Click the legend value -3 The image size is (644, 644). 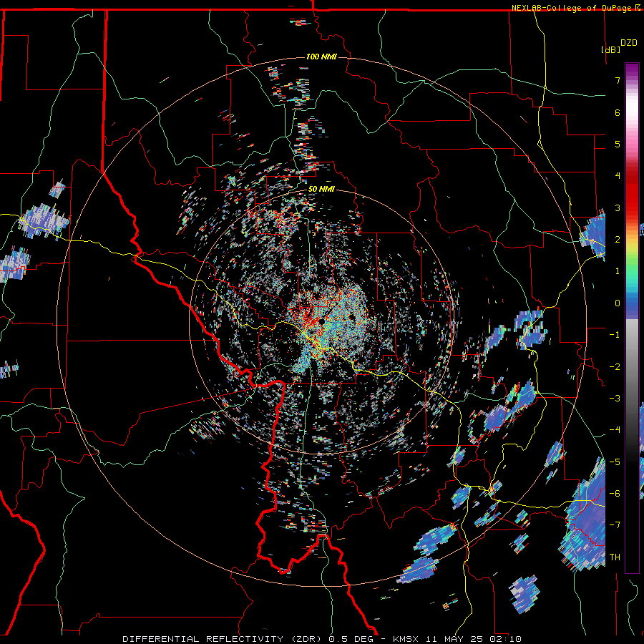click(x=615, y=399)
